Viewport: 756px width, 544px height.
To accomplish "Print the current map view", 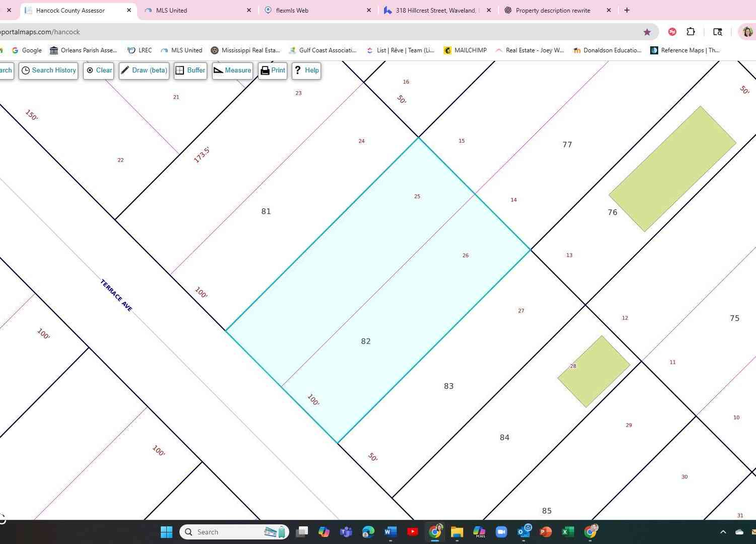I will pyautogui.click(x=273, y=71).
